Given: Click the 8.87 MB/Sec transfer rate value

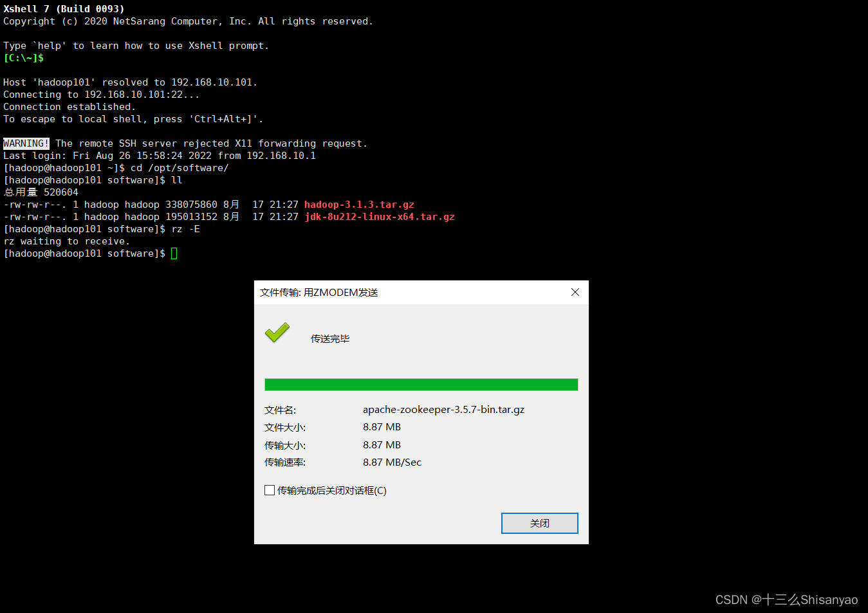Looking at the screenshot, I should pos(392,462).
